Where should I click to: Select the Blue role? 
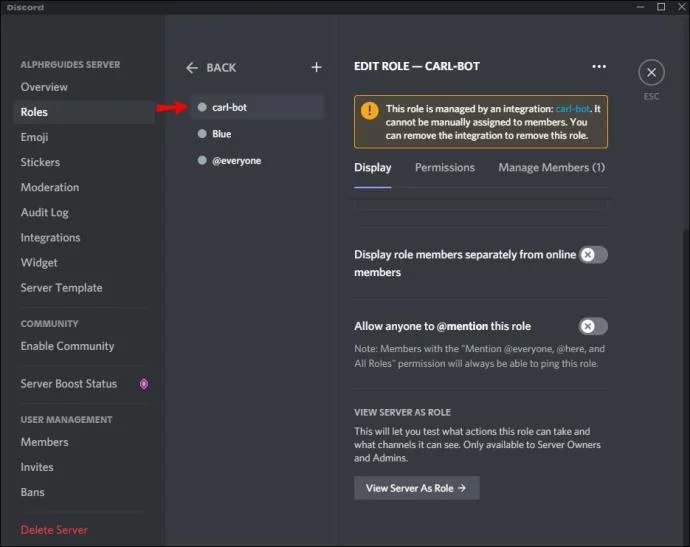click(x=257, y=134)
